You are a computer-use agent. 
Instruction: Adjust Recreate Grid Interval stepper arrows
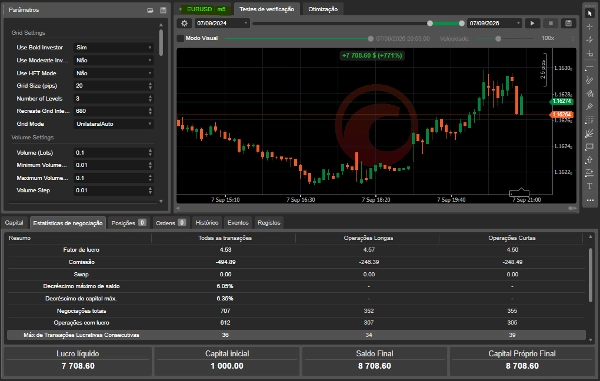pos(150,111)
